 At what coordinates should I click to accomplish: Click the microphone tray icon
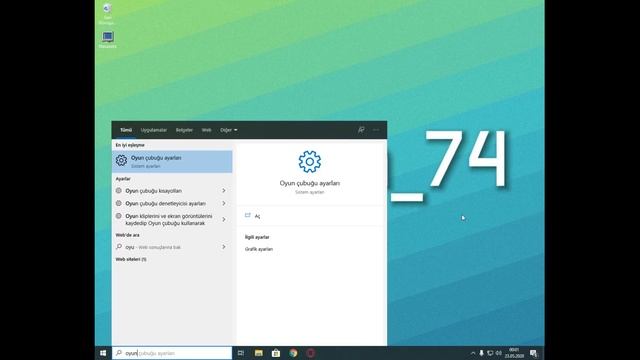[482, 353]
